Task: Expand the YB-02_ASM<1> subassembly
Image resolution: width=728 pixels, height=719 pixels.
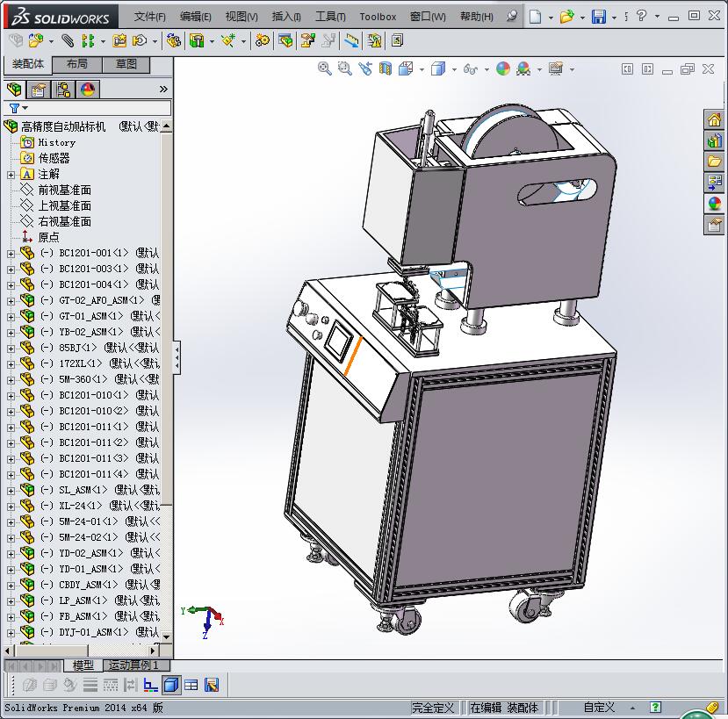Action: point(11,333)
